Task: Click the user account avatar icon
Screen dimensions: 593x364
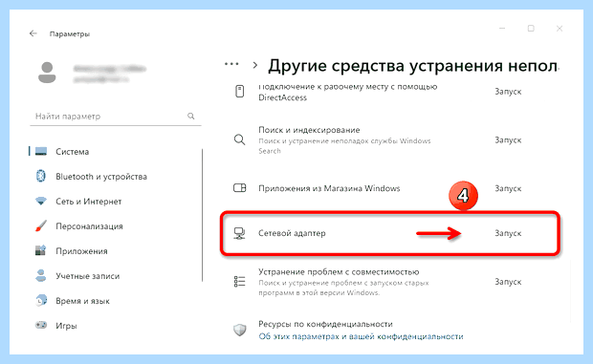Action: tap(47, 73)
